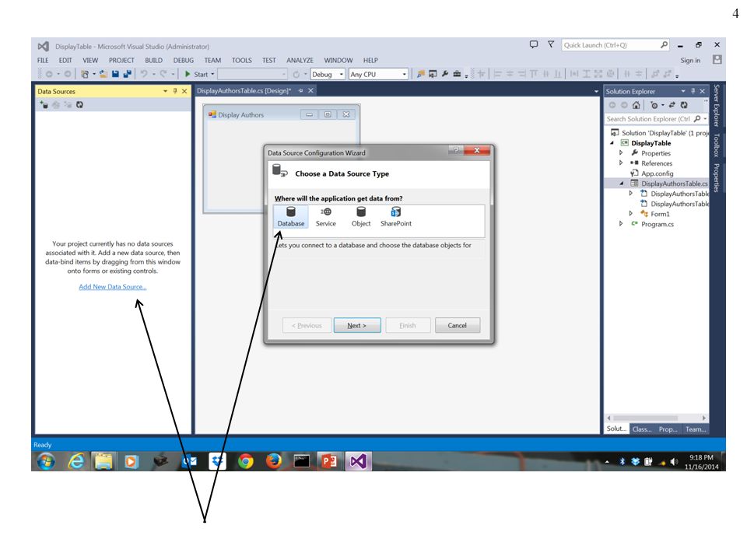Click Add New Data Source icon in Data Sources toolbar
Image resolution: width=747 pixels, height=560 pixels.
(x=44, y=105)
